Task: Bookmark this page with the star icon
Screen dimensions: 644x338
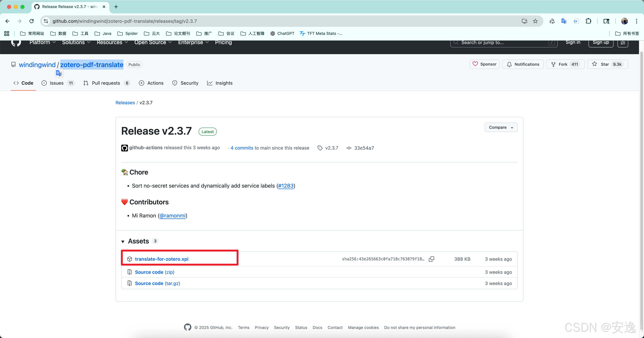Action: (535, 21)
